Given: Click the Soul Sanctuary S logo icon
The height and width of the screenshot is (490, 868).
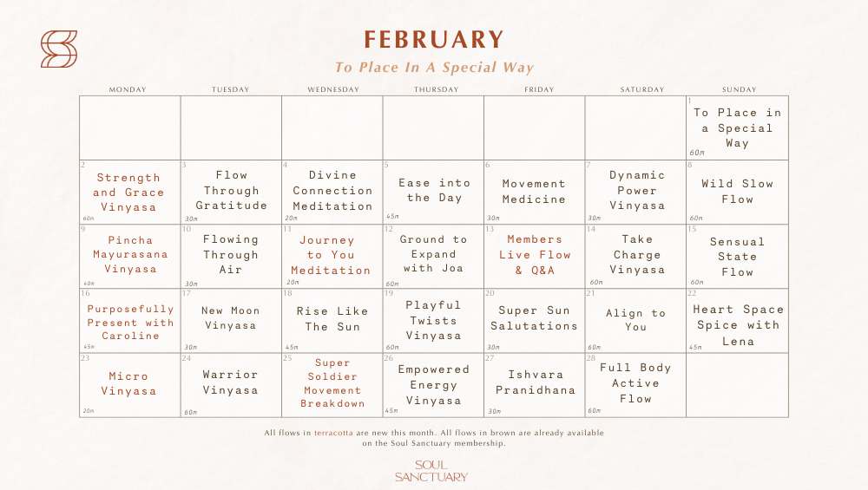Looking at the screenshot, I should 59,49.
